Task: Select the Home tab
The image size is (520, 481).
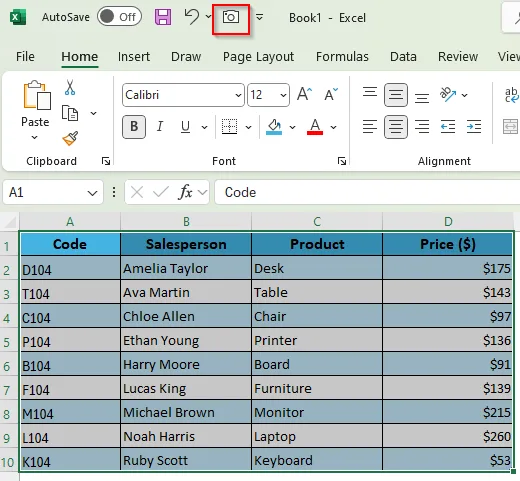Action: coord(80,57)
